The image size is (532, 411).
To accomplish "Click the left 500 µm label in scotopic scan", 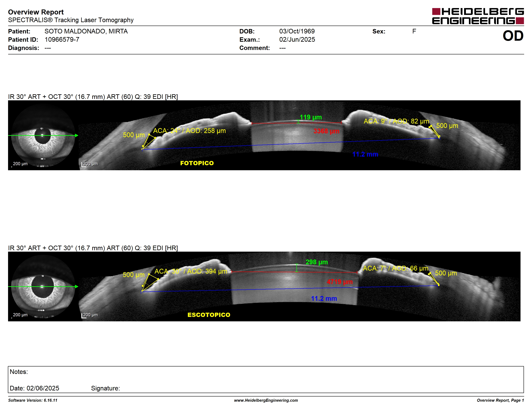I will pos(133,275).
